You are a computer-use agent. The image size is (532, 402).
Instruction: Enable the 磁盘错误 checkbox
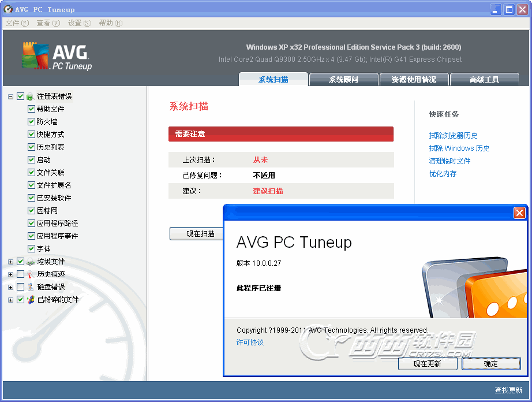[x=20, y=286]
